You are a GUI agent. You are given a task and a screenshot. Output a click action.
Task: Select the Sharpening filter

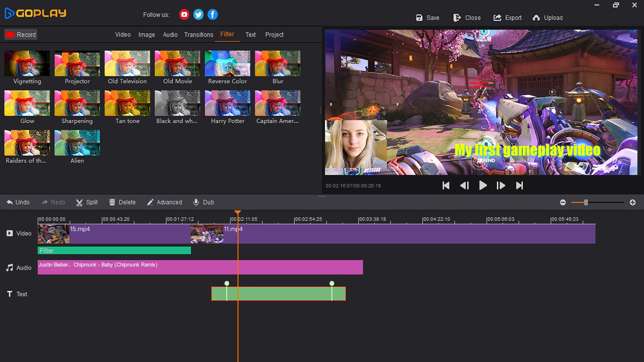[77, 103]
